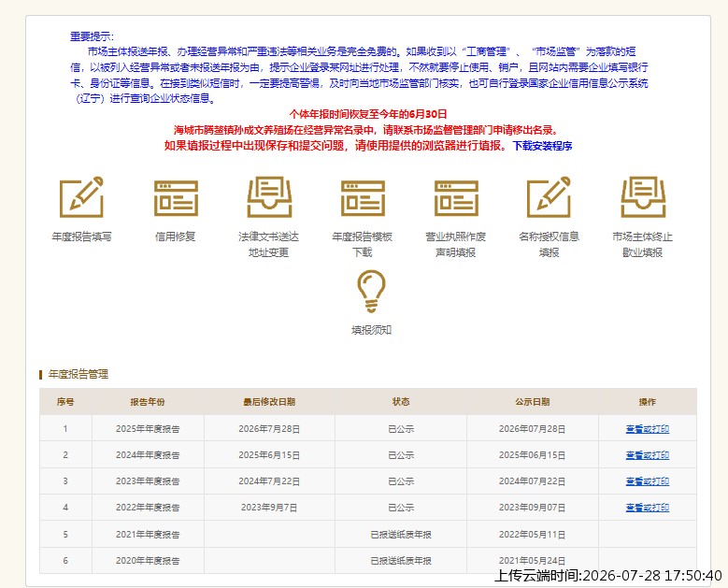Image resolution: width=728 pixels, height=588 pixels.
Task: Select the 2024年7月22日 last-modified cell
Action: 269,481
